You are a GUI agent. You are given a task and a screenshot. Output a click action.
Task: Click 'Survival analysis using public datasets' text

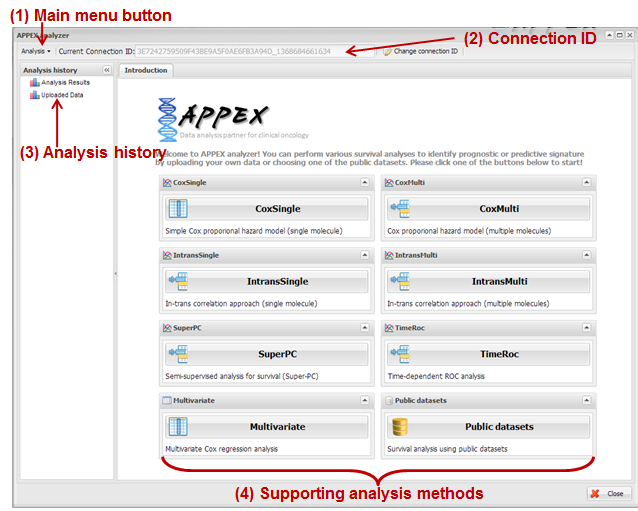coord(447,449)
